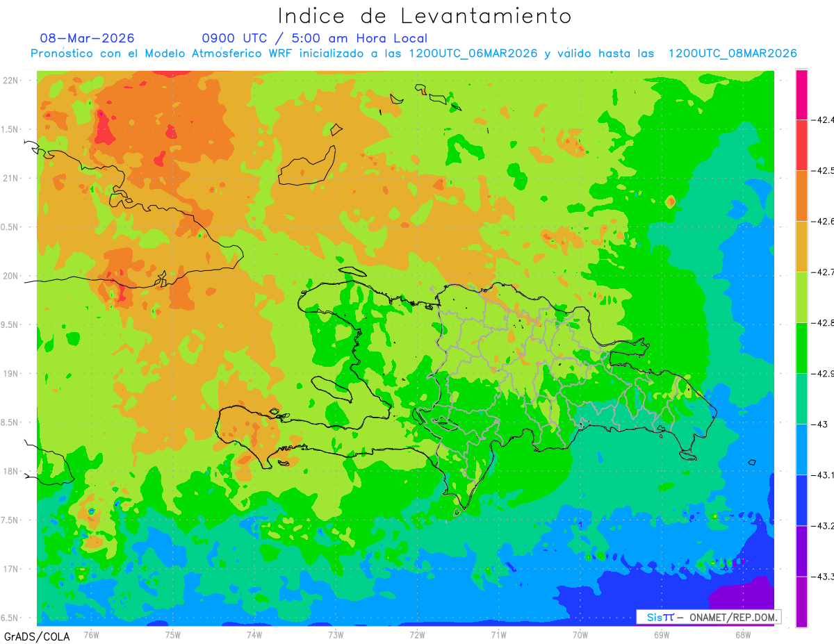Click the '74W' longitude label
834x644 pixels.
click(254, 634)
